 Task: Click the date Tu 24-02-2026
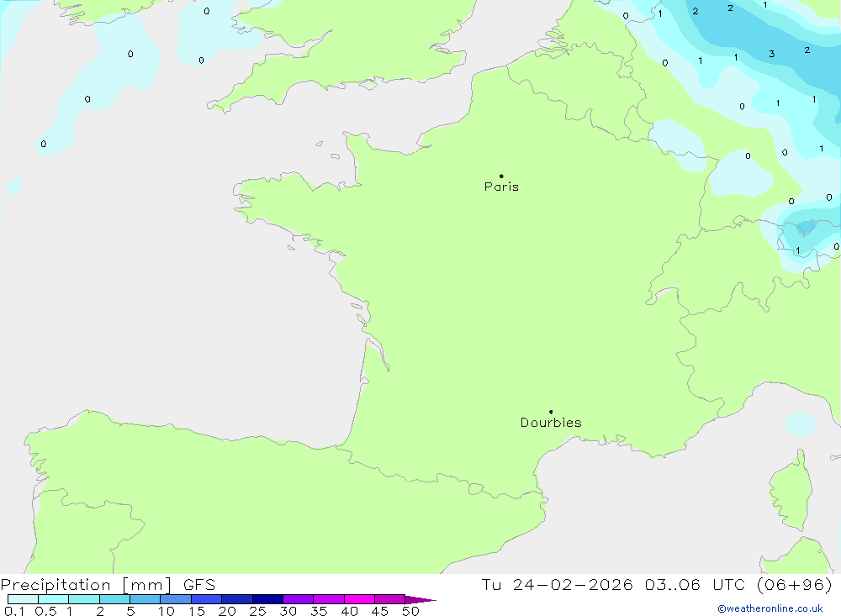pos(557,584)
